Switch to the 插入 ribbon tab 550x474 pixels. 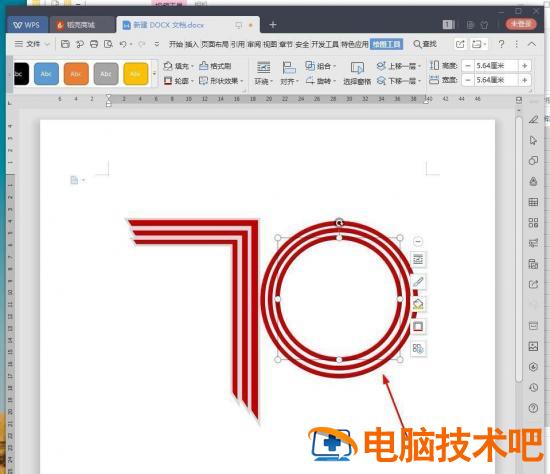click(x=192, y=44)
